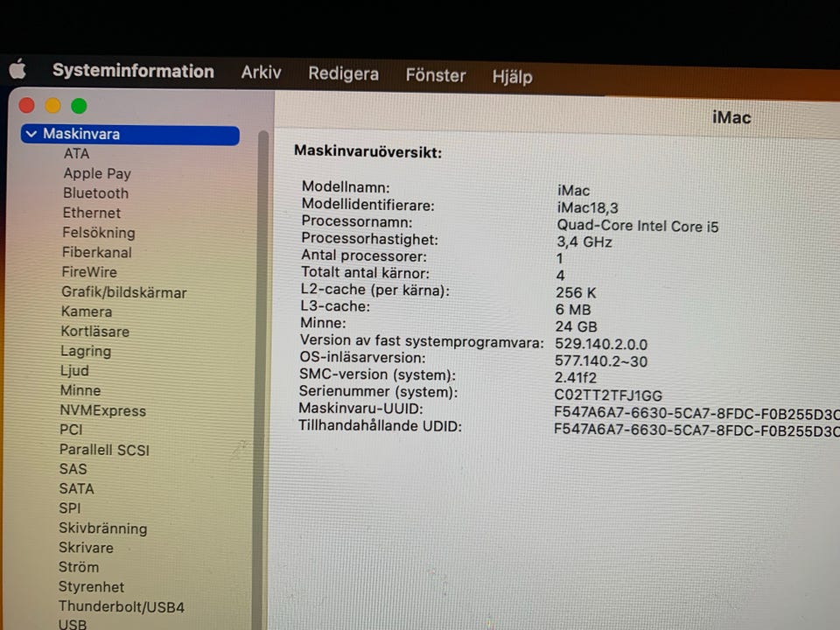
Task: Open Grafik/bildskärmar in the sidebar
Action: (x=123, y=292)
